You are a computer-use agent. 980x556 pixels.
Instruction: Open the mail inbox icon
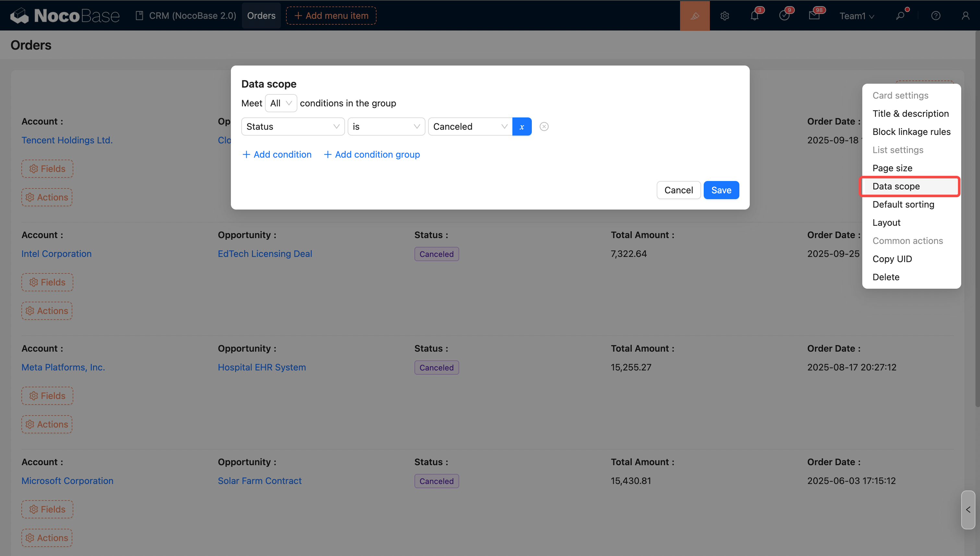point(814,16)
